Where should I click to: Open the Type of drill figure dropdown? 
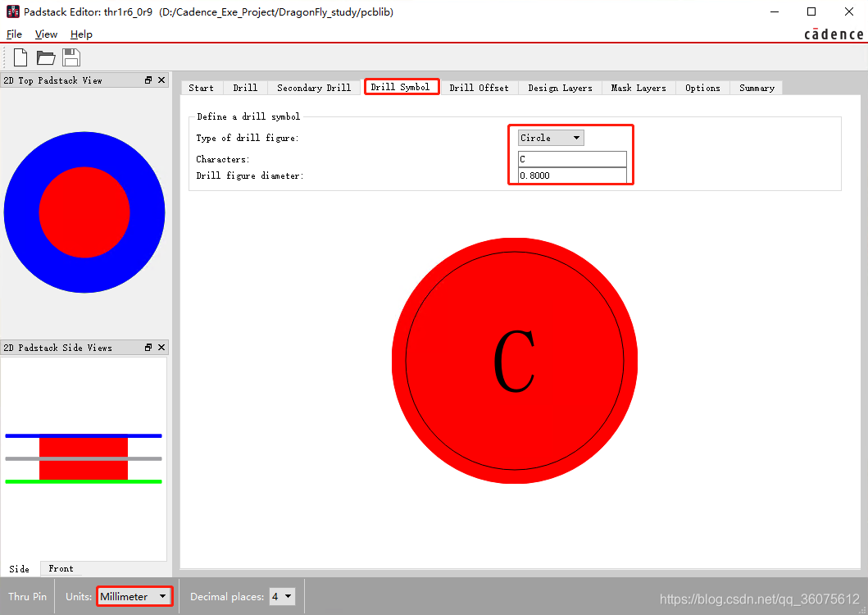(551, 138)
